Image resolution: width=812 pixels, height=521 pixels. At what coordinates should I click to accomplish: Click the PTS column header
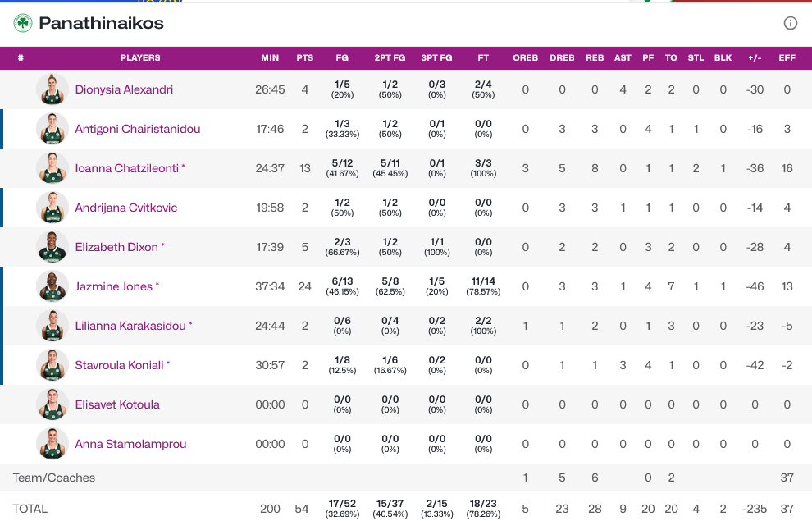click(305, 58)
